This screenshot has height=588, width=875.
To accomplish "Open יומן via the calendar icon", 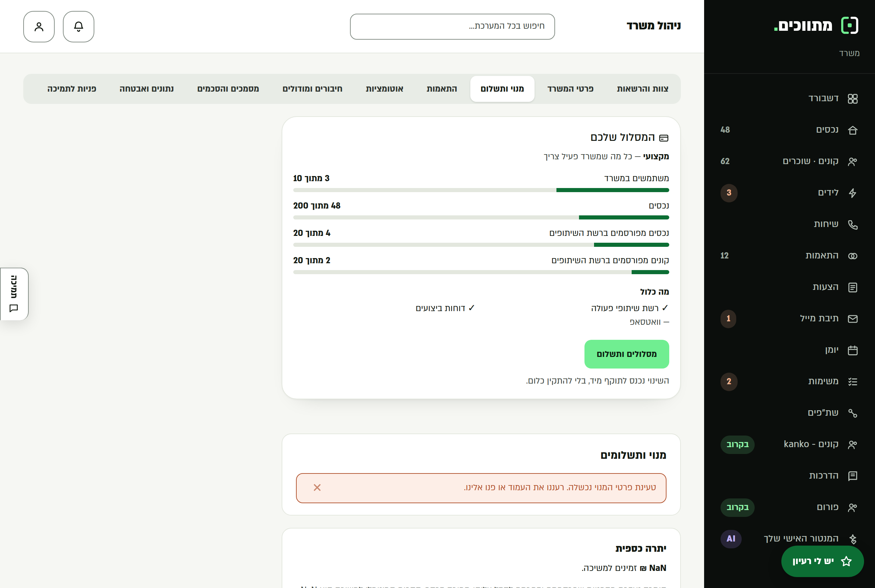I will [x=852, y=350].
